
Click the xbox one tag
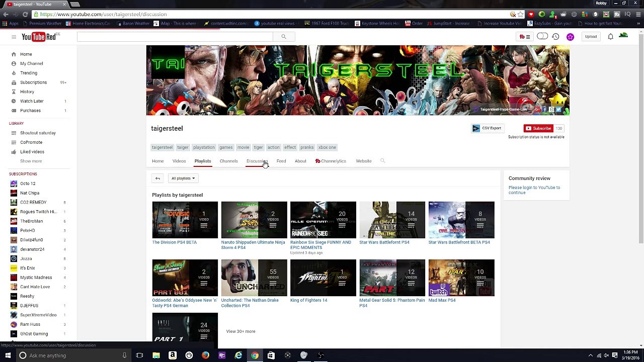tap(327, 147)
